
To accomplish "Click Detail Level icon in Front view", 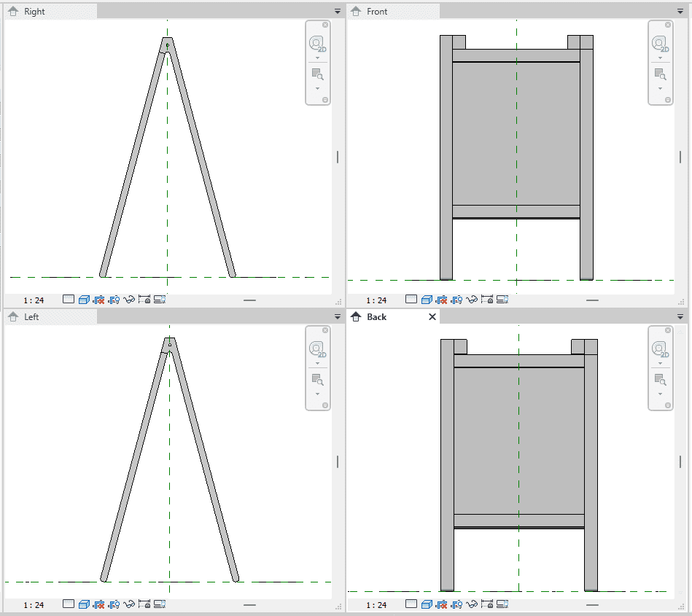I will click(411, 300).
